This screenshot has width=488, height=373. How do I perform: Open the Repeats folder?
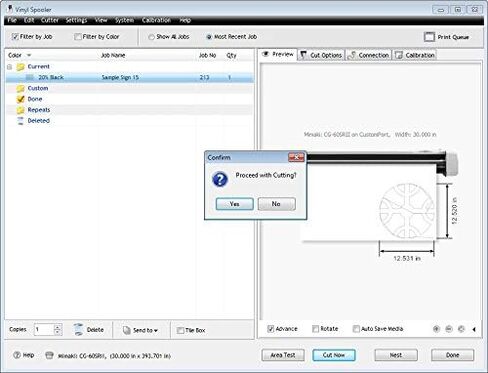point(21,110)
